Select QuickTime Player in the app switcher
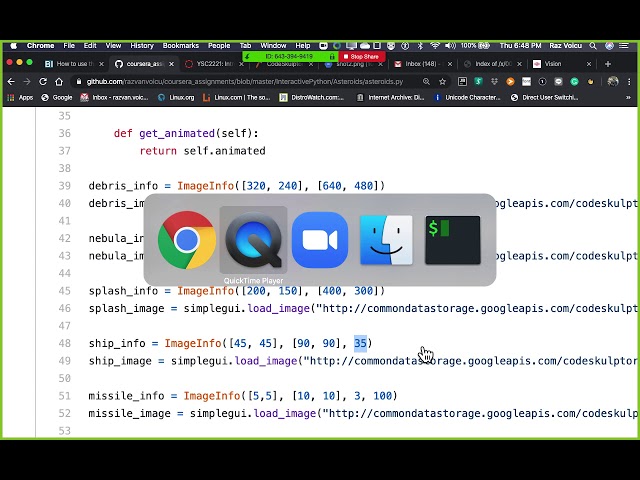The height and width of the screenshot is (480, 640). [x=253, y=240]
